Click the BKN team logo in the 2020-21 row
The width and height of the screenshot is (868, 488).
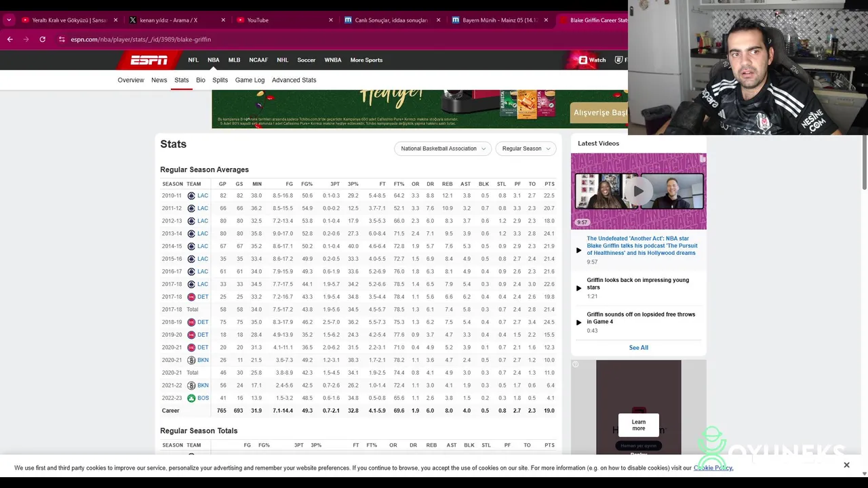pos(191,361)
